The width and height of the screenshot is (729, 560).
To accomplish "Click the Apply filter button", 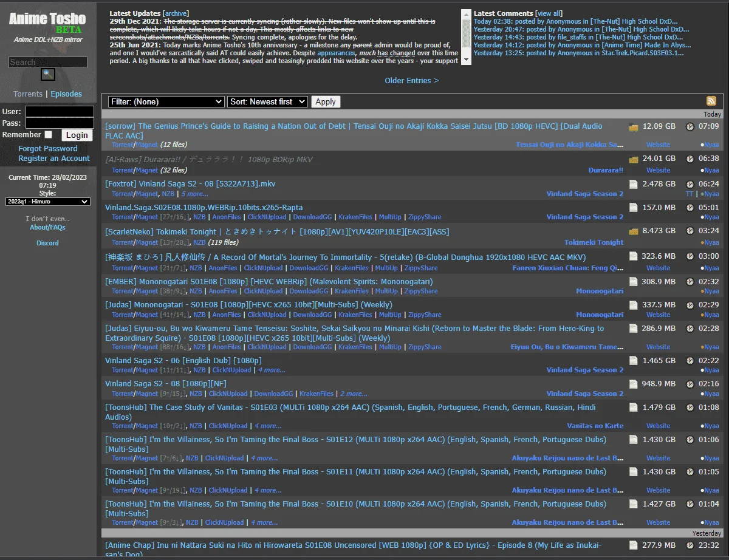I will pyautogui.click(x=326, y=102).
